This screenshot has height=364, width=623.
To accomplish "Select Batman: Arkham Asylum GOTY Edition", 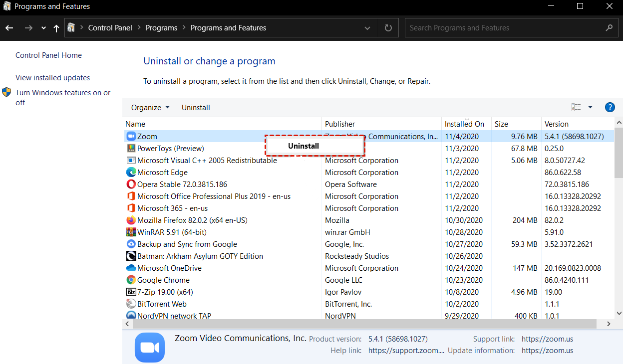I will [x=200, y=256].
